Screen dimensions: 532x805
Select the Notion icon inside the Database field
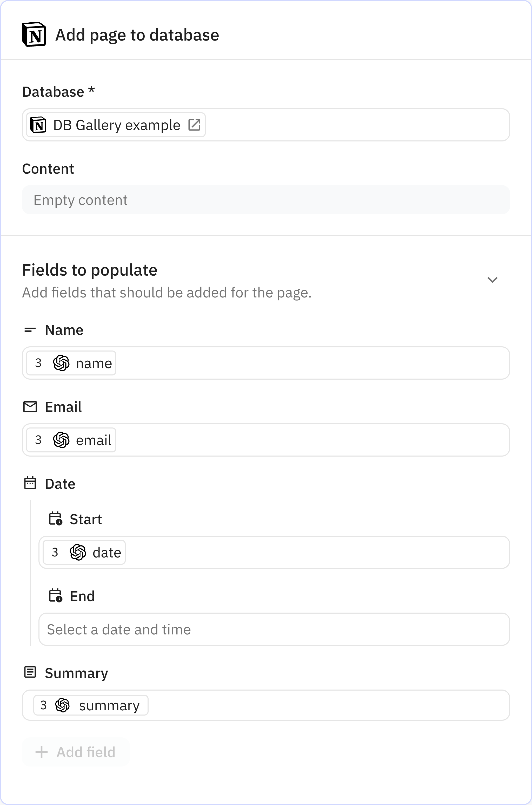(39, 125)
